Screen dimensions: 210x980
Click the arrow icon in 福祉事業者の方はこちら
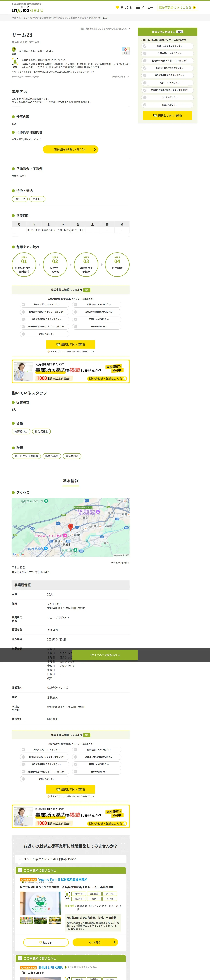click(x=194, y=8)
